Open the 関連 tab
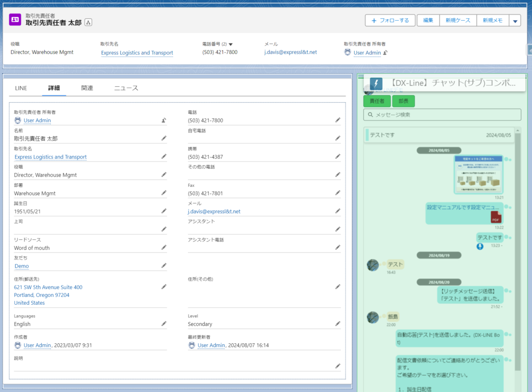Viewport: 532px width, 392px height. [87, 88]
